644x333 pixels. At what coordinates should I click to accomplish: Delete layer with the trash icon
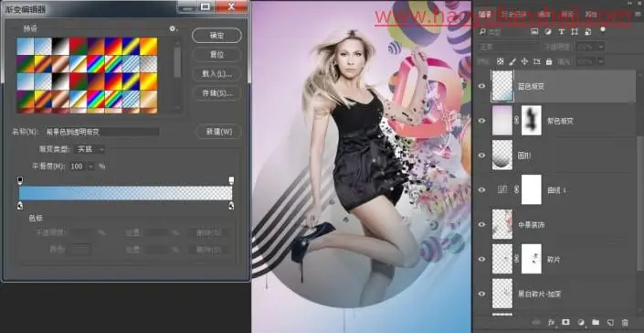coord(625,322)
